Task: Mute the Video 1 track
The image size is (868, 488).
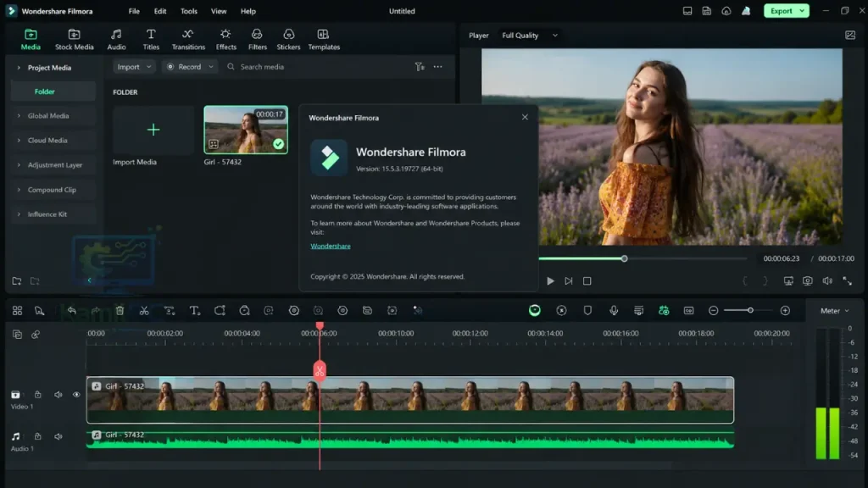Action: tap(58, 395)
